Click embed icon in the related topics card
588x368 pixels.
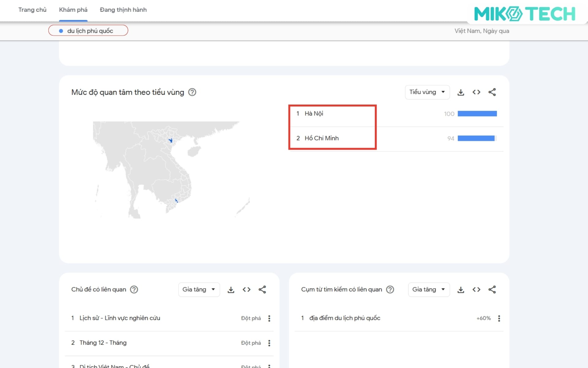[x=247, y=290]
